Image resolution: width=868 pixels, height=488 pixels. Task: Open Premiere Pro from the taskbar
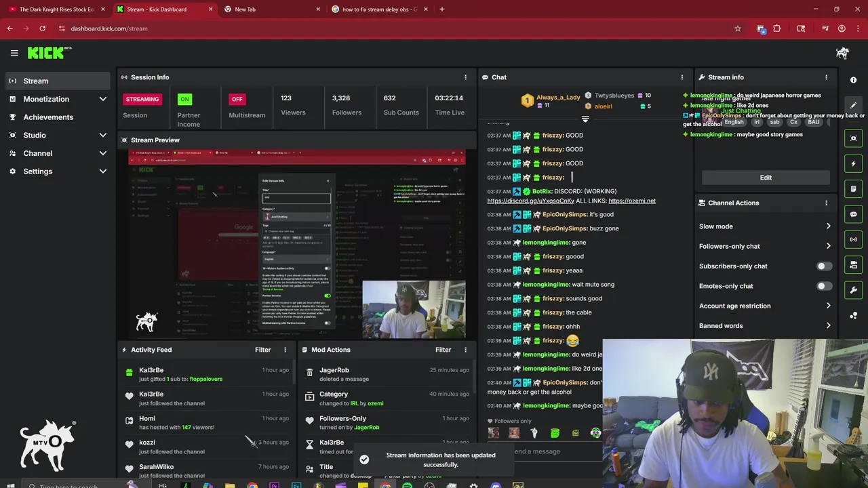[274, 485]
